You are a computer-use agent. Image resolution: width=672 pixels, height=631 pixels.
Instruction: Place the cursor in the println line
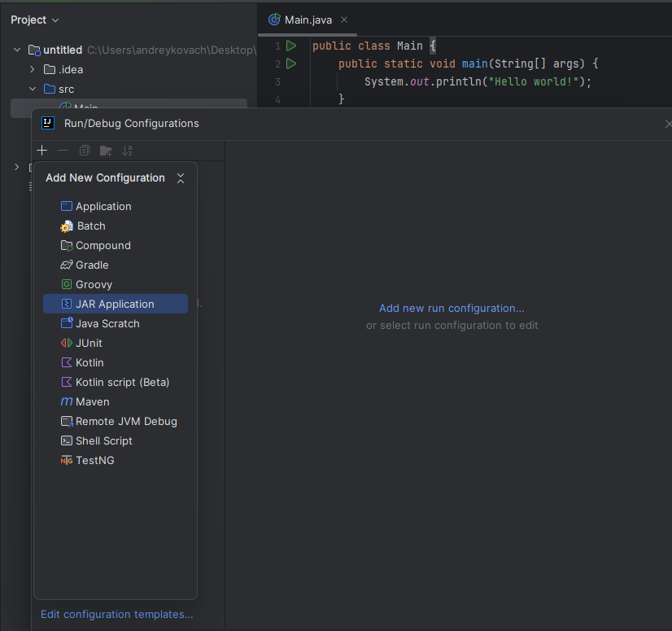[477, 81]
